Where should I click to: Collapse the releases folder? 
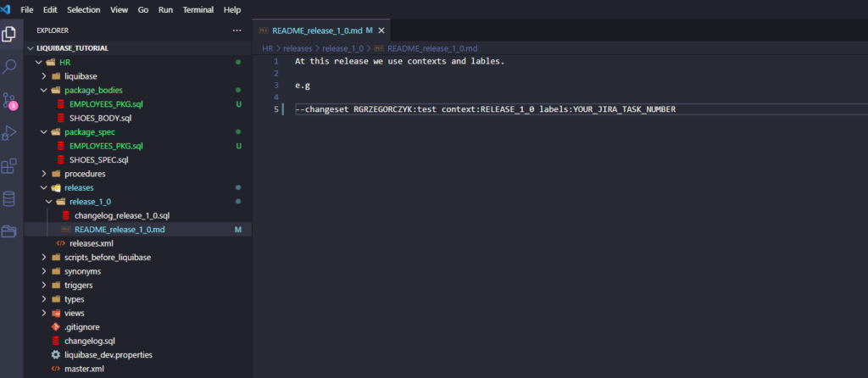coord(137,187)
